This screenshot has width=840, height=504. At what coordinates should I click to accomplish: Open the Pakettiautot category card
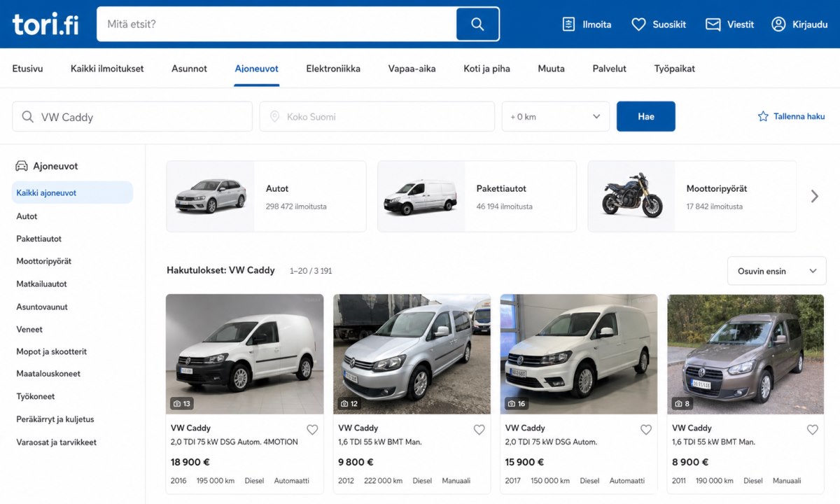477,197
